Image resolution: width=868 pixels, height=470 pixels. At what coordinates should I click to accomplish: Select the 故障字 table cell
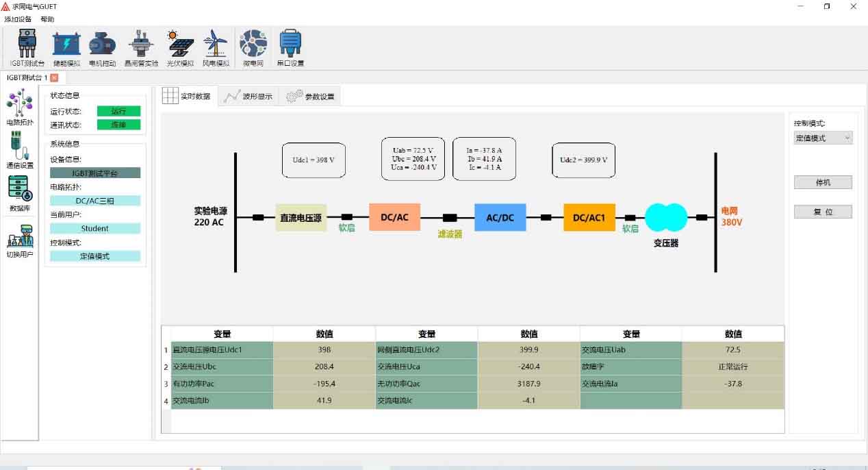tap(631, 367)
